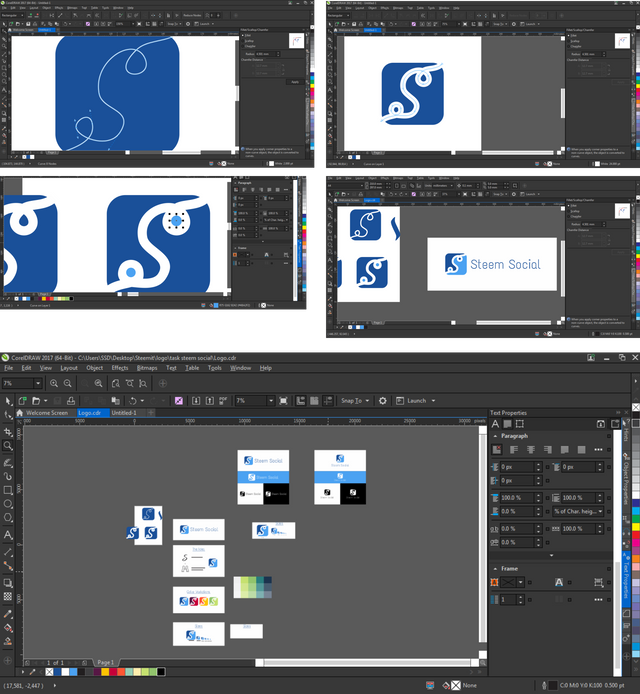640x694 pixels.
Task: Select the Pick tool in the bottom window toolbox
Action: pyautogui.click(x=8, y=401)
